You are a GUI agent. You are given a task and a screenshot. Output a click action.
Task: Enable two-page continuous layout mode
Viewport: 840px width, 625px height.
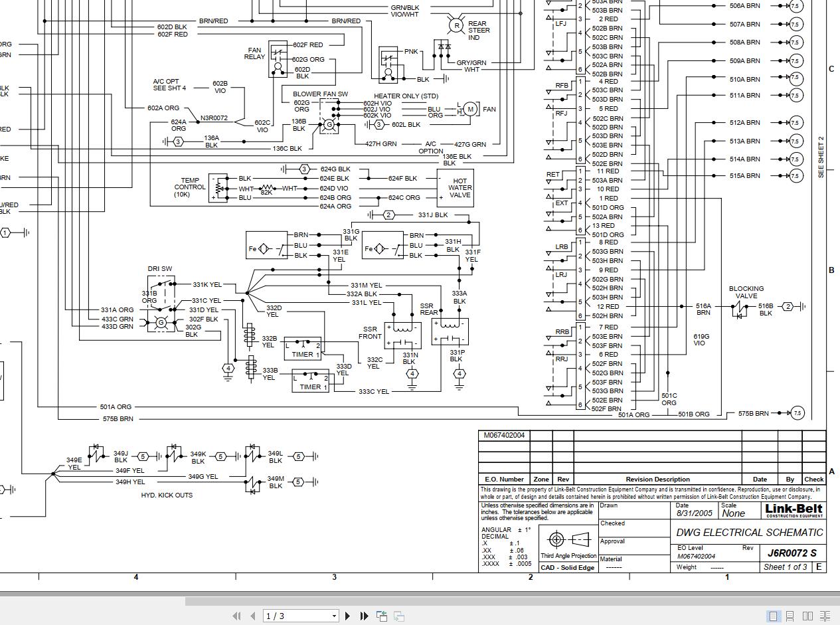(x=826, y=616)
